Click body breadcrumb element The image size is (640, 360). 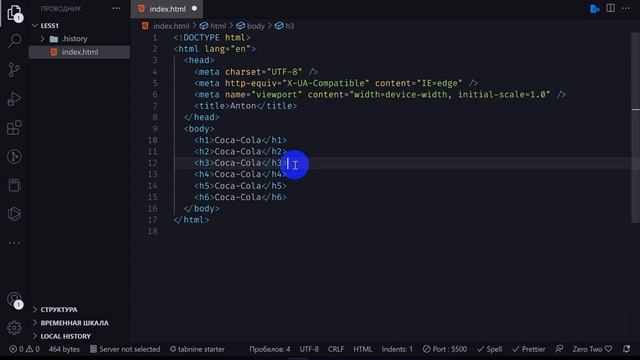tap(251, 26)
